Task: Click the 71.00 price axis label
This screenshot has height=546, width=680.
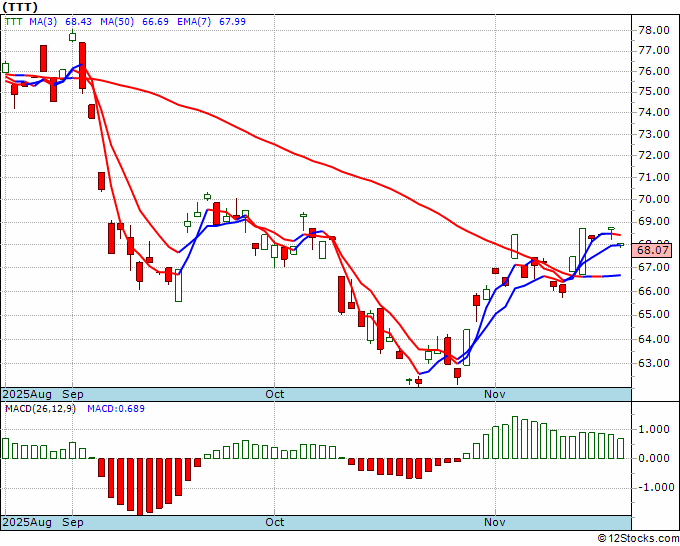Action: 654,177
